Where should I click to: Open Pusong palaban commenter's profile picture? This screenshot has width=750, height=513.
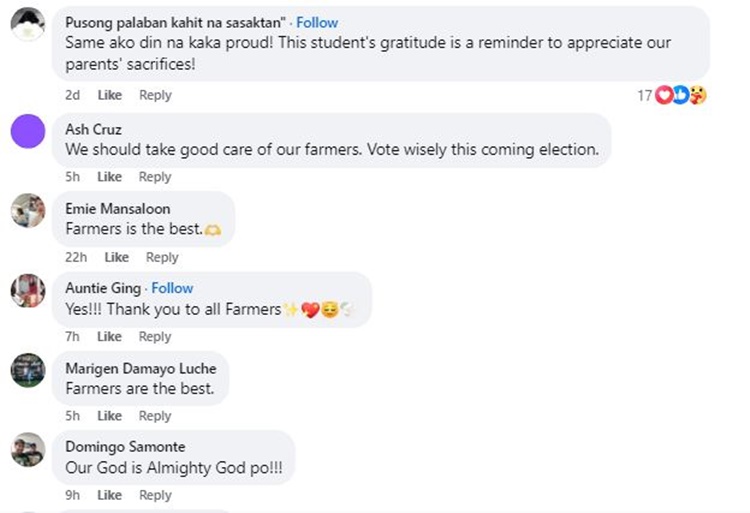click(x=28, y=24)
